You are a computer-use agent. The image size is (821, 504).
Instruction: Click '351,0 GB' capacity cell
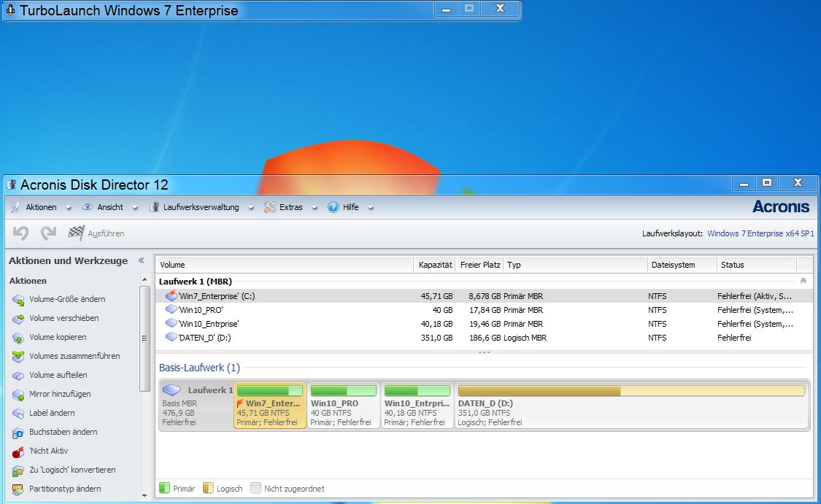pyautogui.click(x=436, y=338)
